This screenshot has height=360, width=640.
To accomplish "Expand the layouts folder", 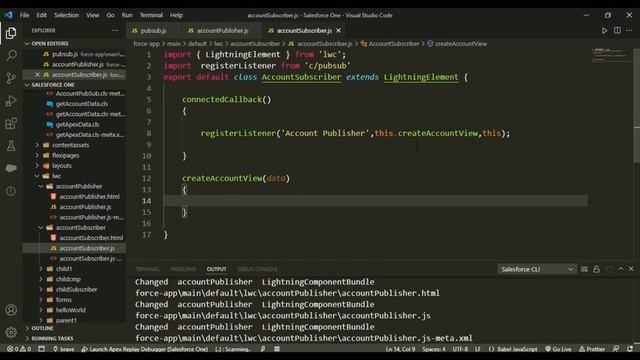I will pos(62,166).
